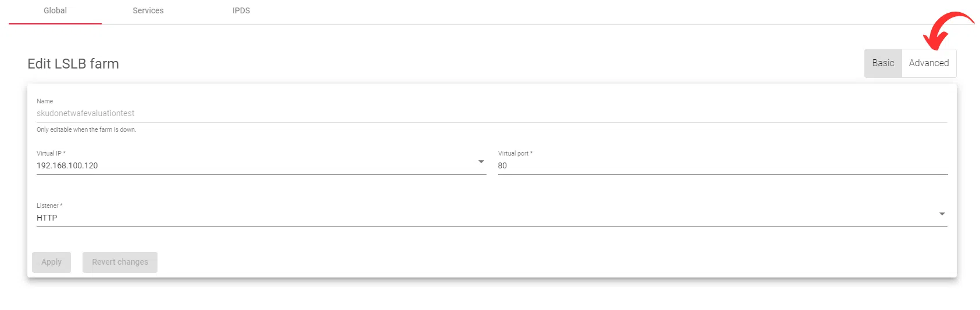Click the Revert changes button

pyautogui.click(x=120, y=262)
